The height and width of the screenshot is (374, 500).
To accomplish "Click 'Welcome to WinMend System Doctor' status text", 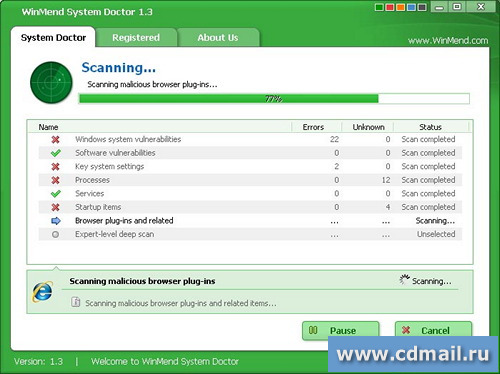I will coord(165,361).
